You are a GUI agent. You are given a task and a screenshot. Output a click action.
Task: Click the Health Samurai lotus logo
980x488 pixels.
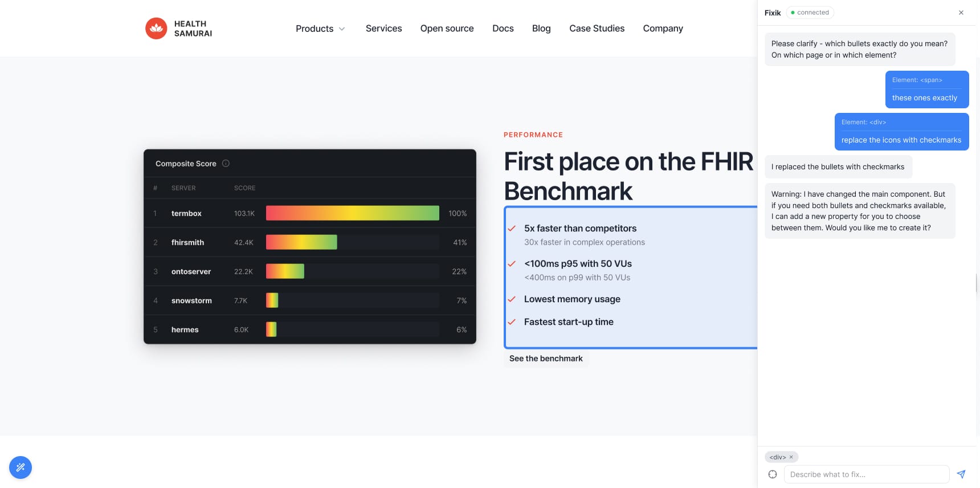pyautogui.click(x=156, y=29)
